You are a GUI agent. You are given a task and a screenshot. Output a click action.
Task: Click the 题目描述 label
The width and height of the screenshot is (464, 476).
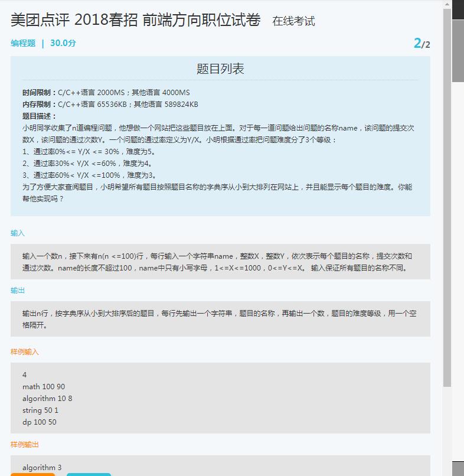coord(39,116)
